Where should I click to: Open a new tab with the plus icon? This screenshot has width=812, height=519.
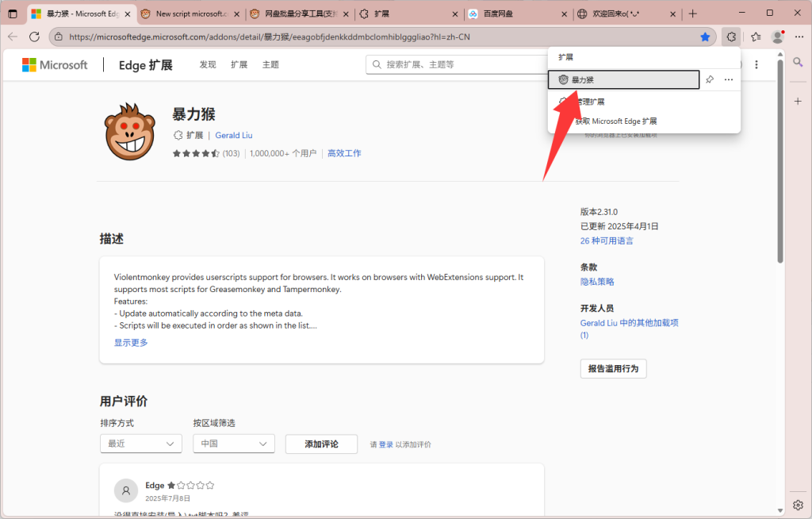[694, 13]
